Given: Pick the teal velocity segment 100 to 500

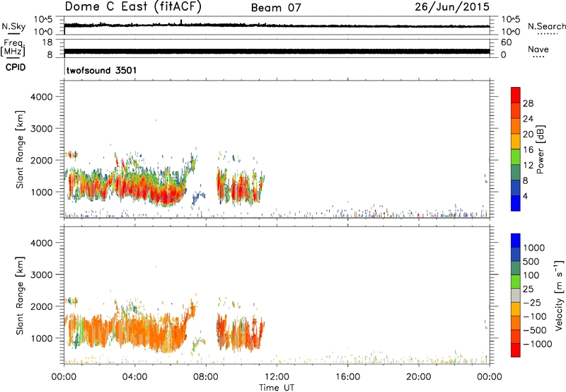Looking at the screenshot, I should tap(516, 268).
